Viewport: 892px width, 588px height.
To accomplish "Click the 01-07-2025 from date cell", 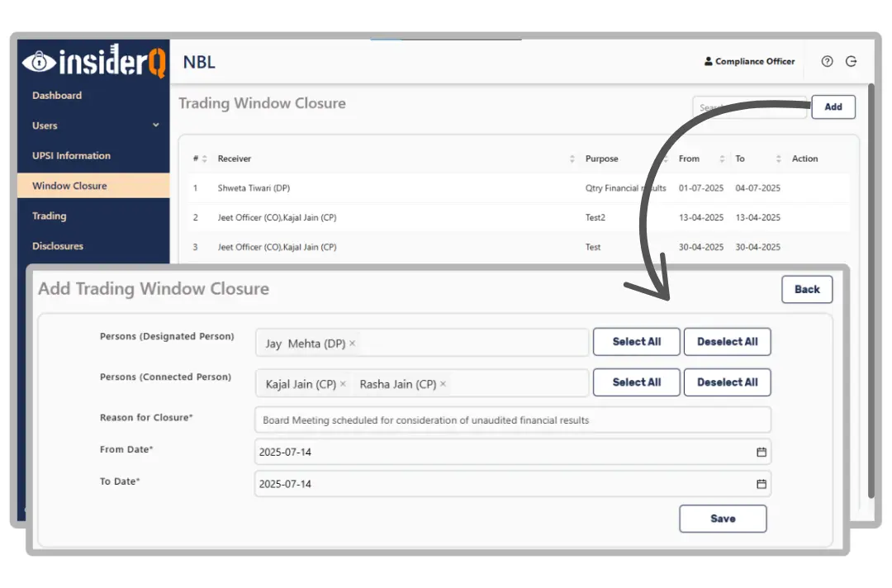I will coord(701,188).
